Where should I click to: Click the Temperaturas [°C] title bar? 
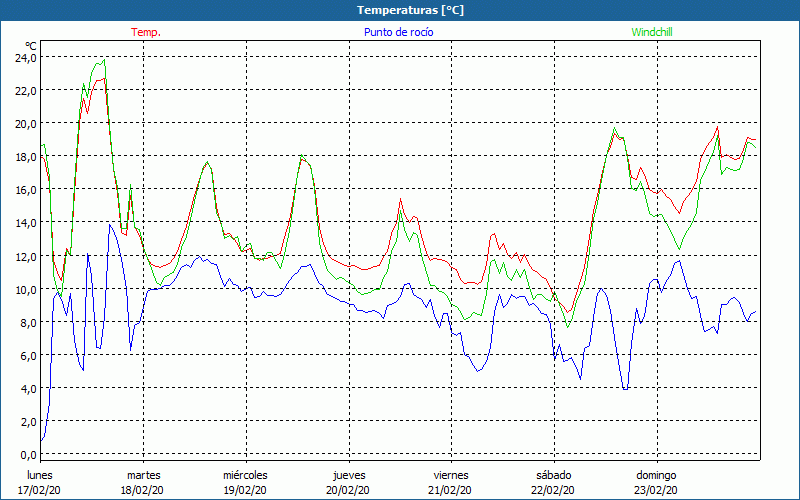[x=400, y=10]
